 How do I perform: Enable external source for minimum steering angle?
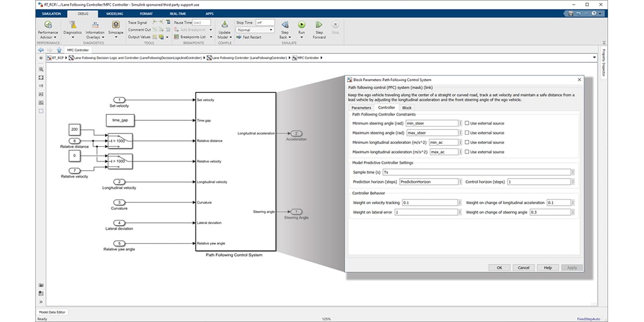point(466,124)
